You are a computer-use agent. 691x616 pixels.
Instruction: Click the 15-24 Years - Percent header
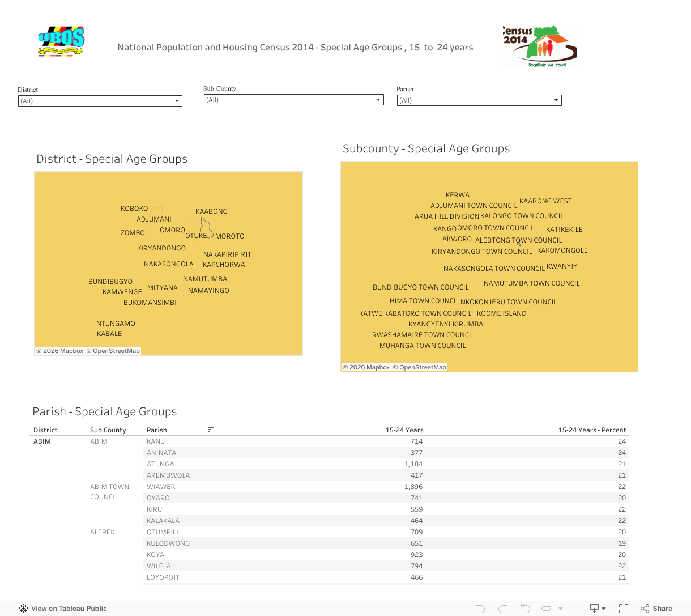[592, 430]
